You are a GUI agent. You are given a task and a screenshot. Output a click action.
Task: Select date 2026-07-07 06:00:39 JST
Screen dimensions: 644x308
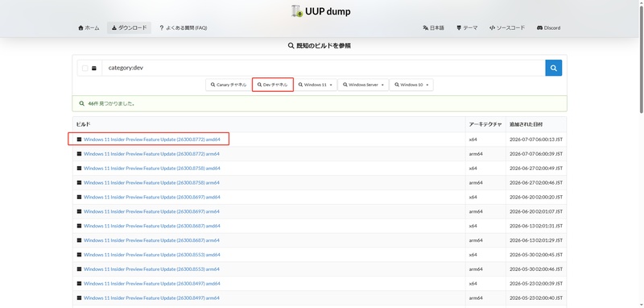[x=536, y=154]
